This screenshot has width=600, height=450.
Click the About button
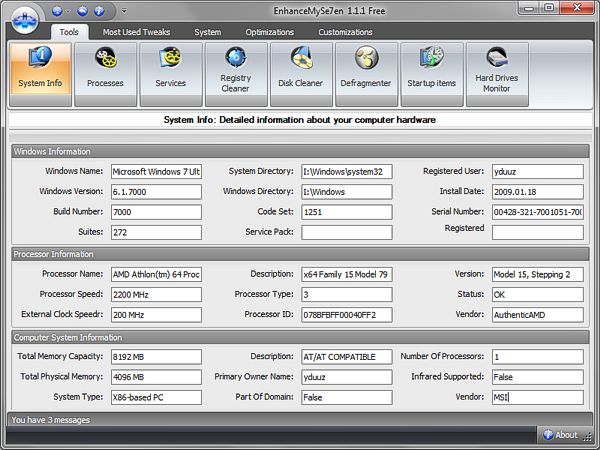click(560, 435)
